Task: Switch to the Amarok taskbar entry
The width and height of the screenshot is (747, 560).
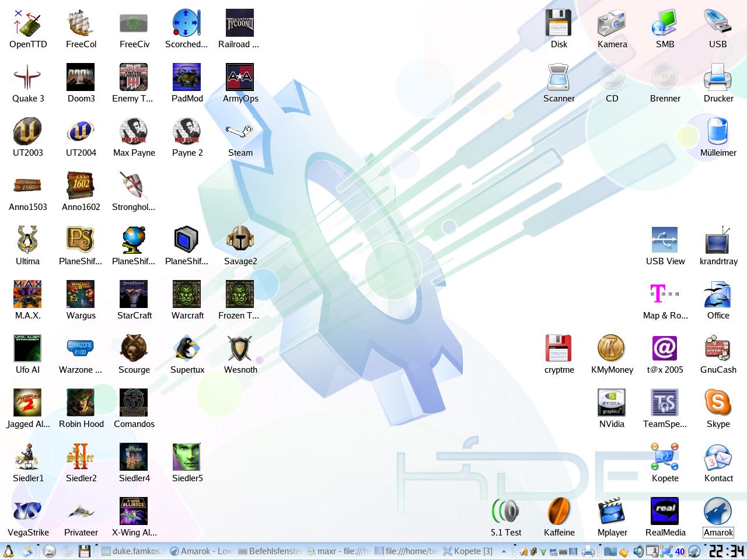Action: pos(202,551)
